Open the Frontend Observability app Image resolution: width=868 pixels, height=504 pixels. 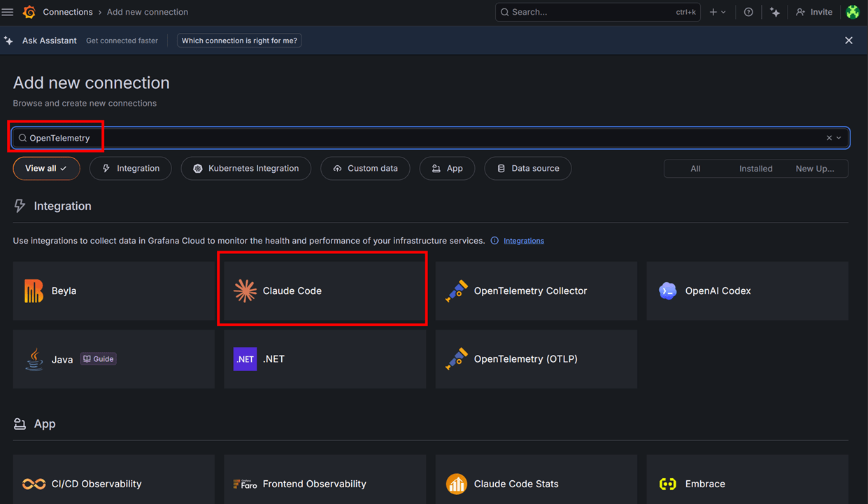325,480
